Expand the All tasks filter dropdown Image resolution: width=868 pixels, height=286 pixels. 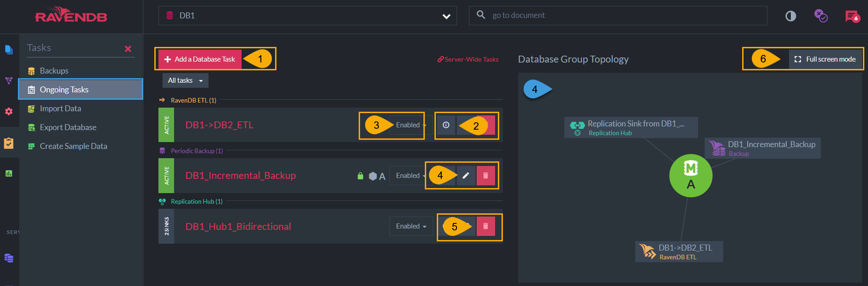tap(185, 80)
